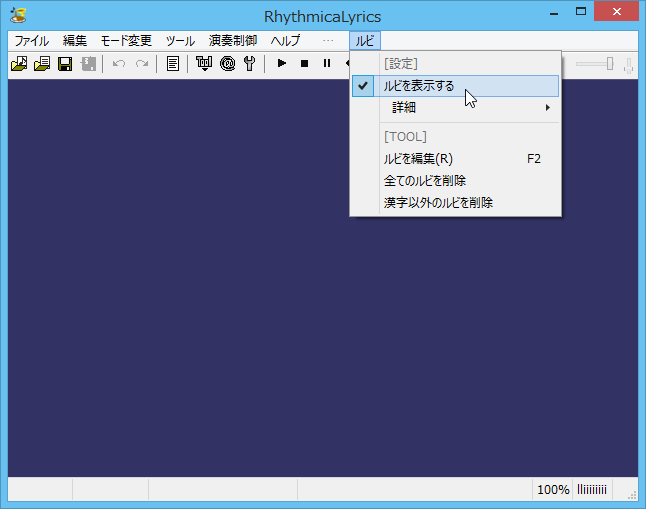
Task: Expand the 詳細 submenu
Action: 455,108
